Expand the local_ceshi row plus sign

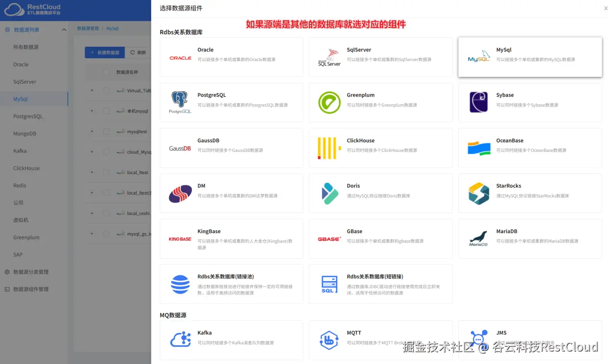point(92,213)
